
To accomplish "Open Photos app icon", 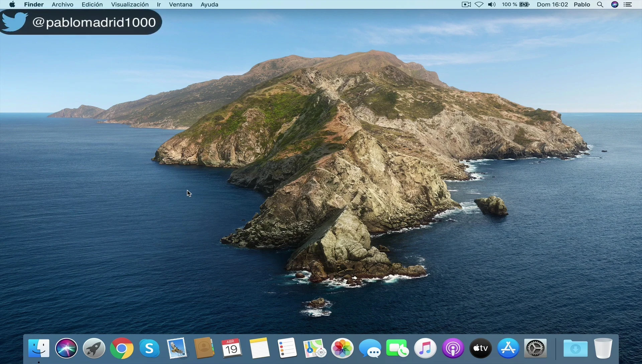I will click(x=342, y=348).
